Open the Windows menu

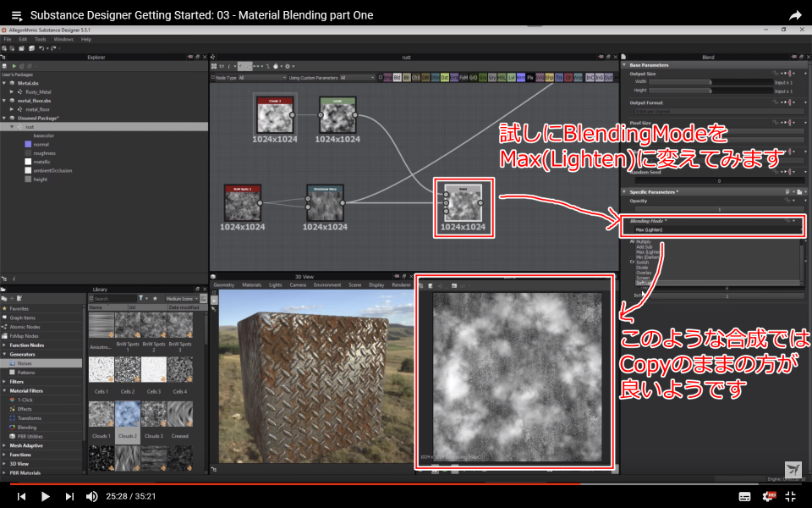pos(63,39)
